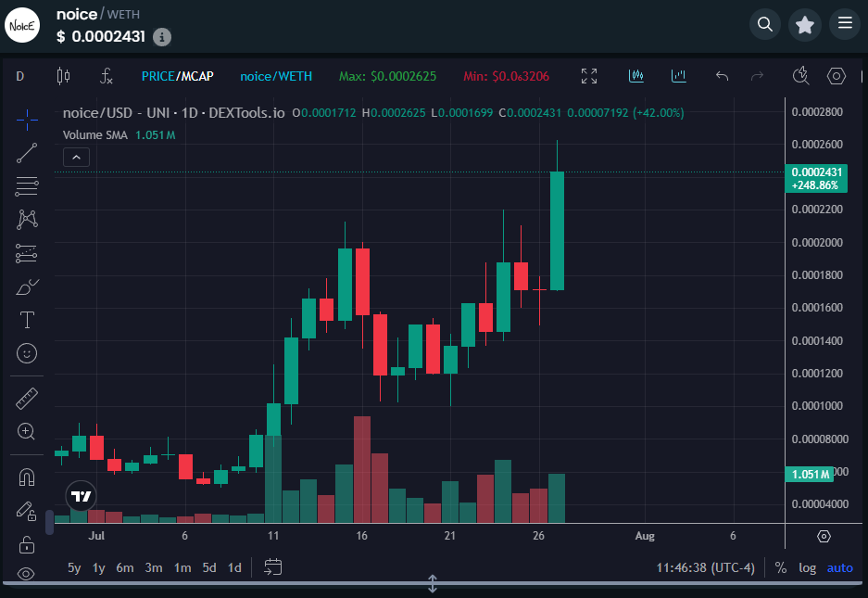868x598 pixels.
Task: Collapse the indicator legend arrow
Action: [76, 158]
